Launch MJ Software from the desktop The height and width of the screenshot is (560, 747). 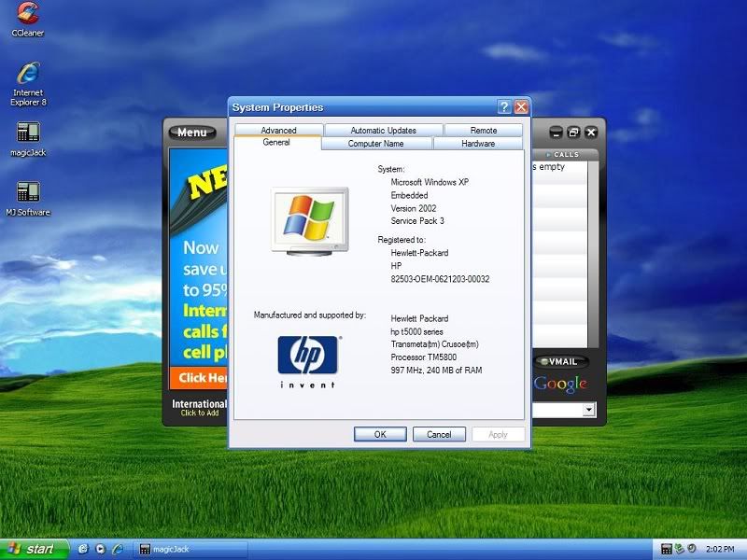click(26, 196)
